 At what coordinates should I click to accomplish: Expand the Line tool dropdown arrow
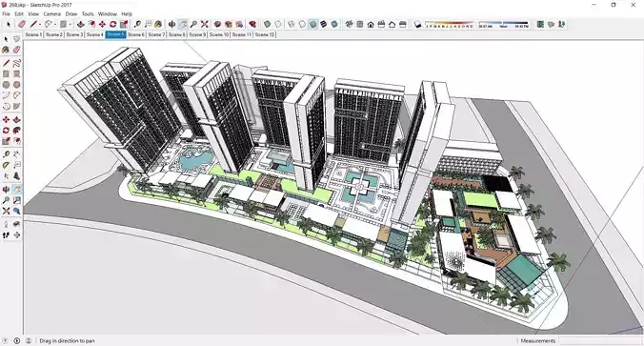pyautogui.click(x=40, y=24)
